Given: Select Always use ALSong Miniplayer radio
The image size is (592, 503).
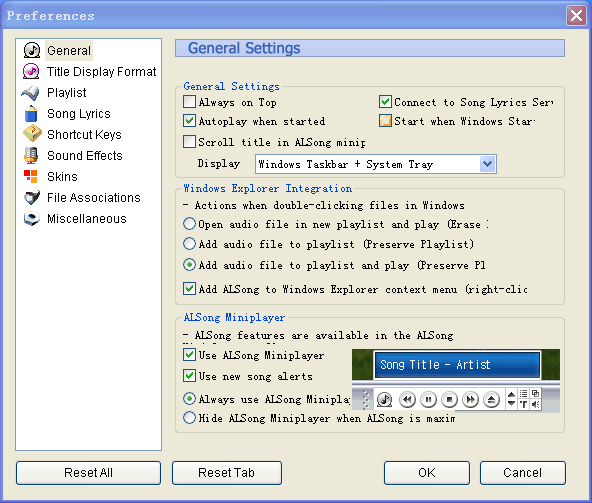Looking at the screenshot, I should tap(190, 399).
